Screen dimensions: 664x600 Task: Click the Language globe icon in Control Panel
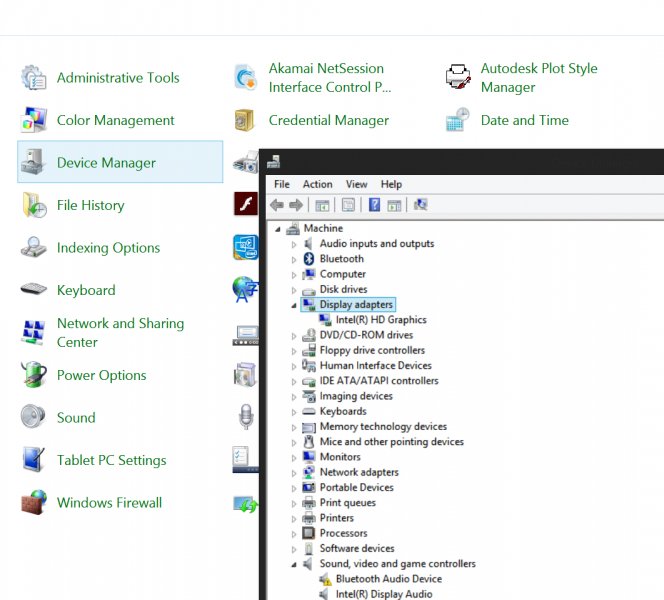click(245, 290)
